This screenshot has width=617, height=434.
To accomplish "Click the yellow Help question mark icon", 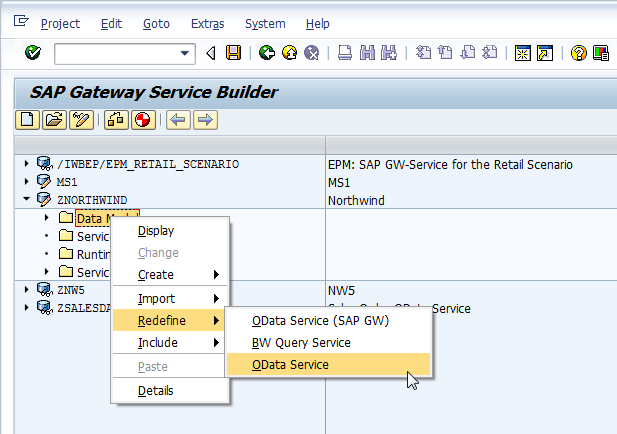I will [x=578, y=53].
